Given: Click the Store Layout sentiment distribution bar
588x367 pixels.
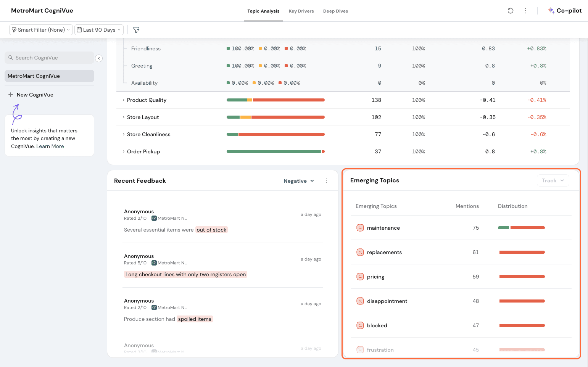Looking at the screenshot, I should point(275,117).
